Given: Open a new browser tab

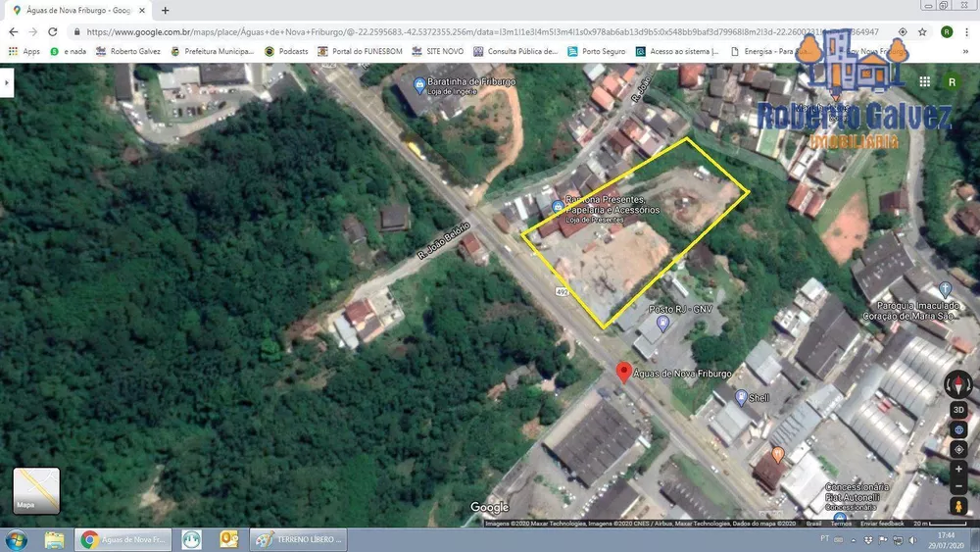Looking at the screenshot, I should point(165,10).
